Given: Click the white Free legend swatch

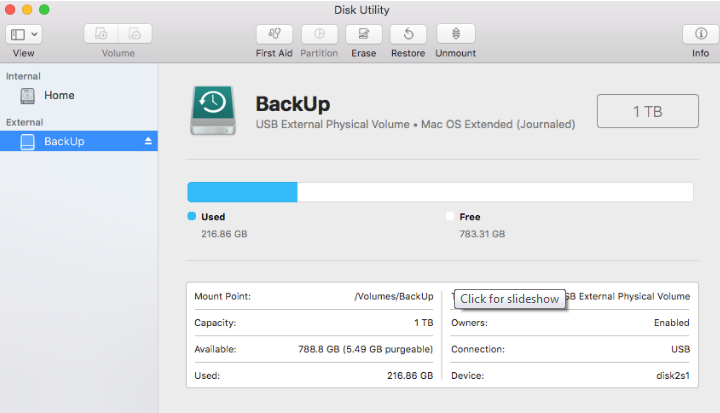Looking at the screenshot, I should 450,216.
